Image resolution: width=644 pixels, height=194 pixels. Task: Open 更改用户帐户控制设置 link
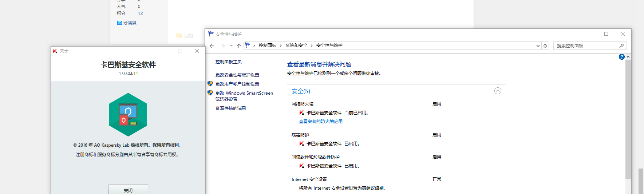237,84
